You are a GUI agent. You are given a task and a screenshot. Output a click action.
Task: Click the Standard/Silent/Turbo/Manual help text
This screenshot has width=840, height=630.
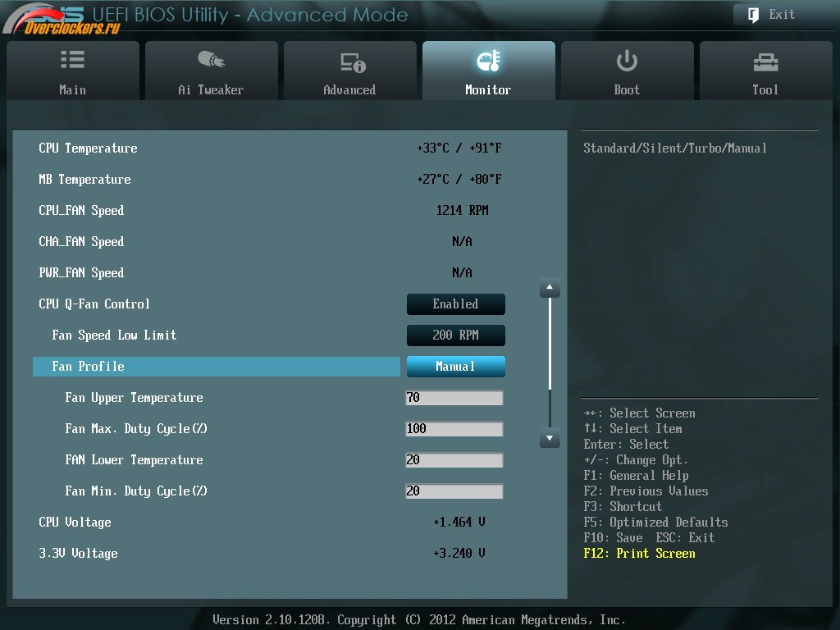tap(675, 148)
